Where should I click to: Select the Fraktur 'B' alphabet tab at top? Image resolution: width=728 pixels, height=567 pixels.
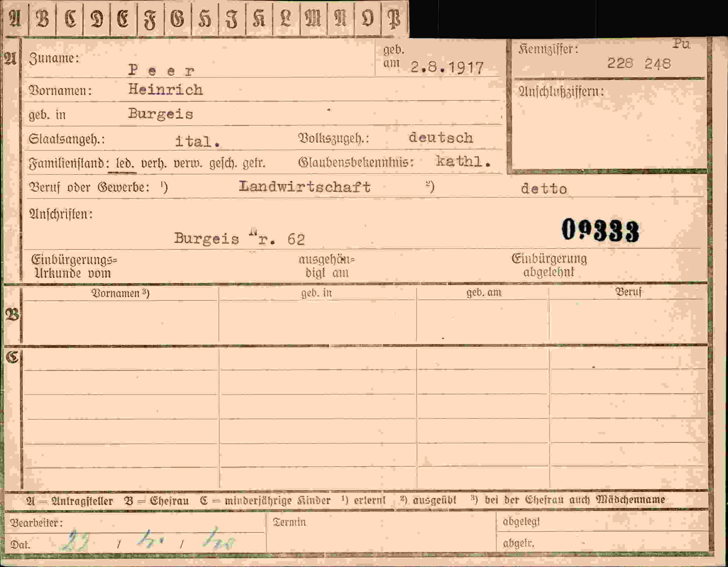[x=42, y=19]
